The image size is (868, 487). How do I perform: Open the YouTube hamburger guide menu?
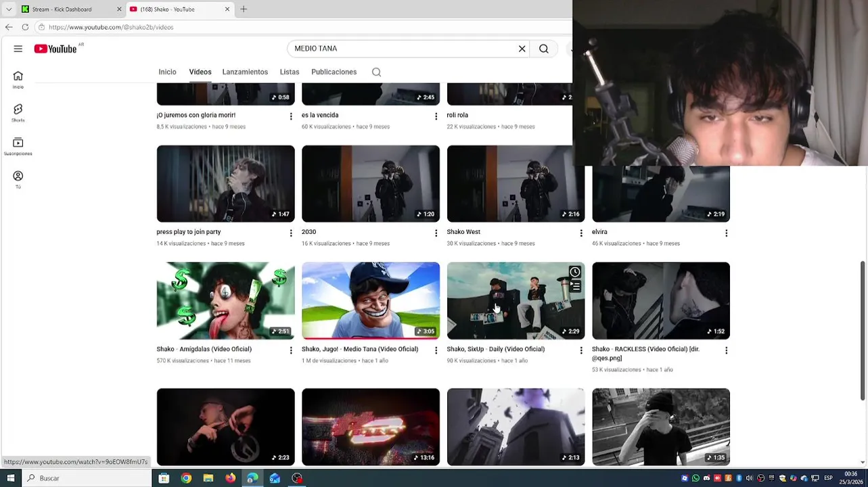click(x=18, y=49)
